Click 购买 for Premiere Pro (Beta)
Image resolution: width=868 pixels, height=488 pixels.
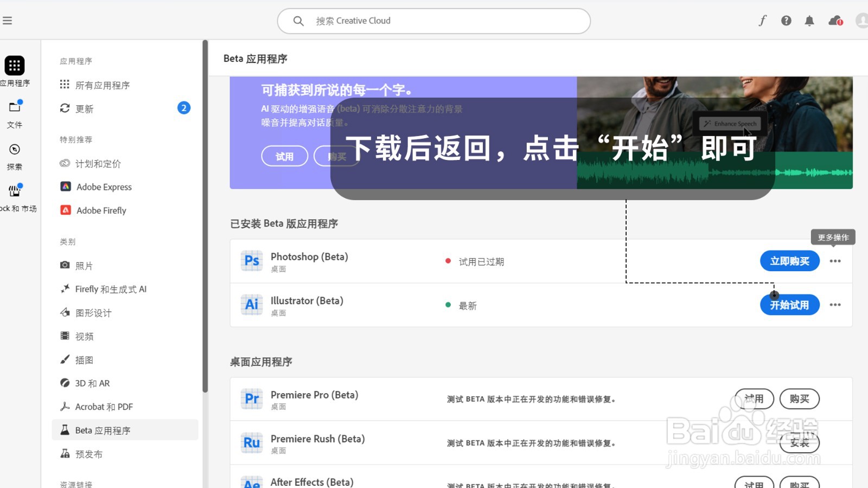pos(799,399)
